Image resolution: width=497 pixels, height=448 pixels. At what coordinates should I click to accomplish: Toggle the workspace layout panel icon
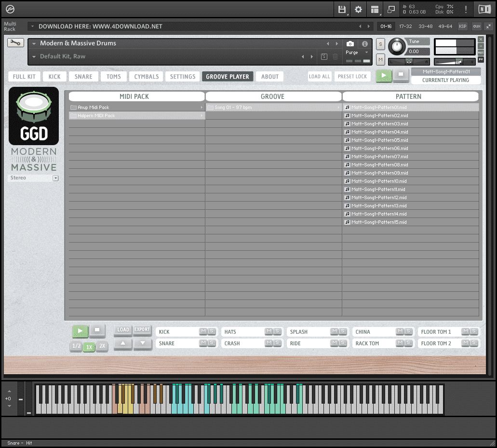(375, 10)
